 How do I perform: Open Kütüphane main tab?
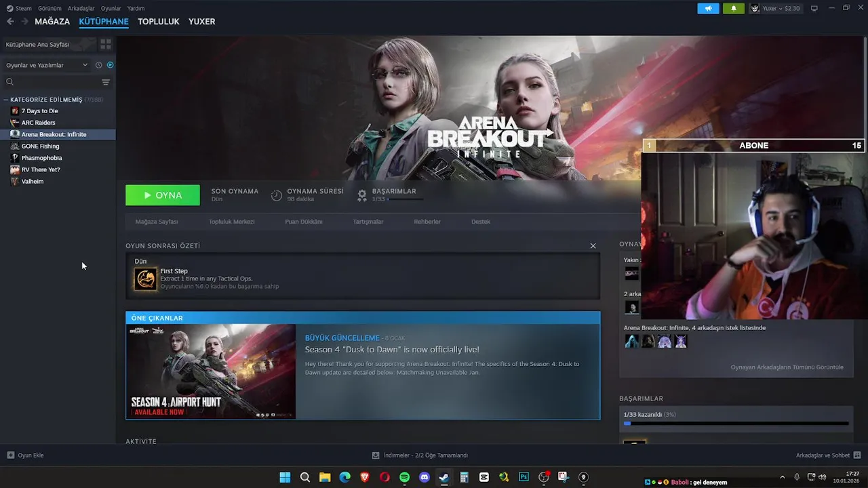104,22
